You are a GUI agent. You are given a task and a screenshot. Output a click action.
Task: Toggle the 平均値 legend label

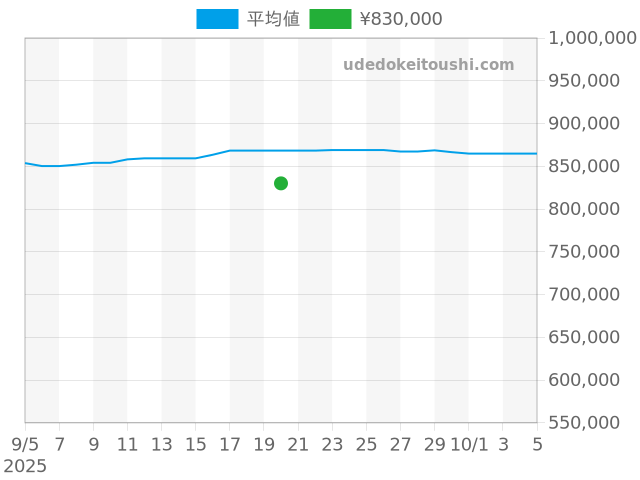point(273,19)
